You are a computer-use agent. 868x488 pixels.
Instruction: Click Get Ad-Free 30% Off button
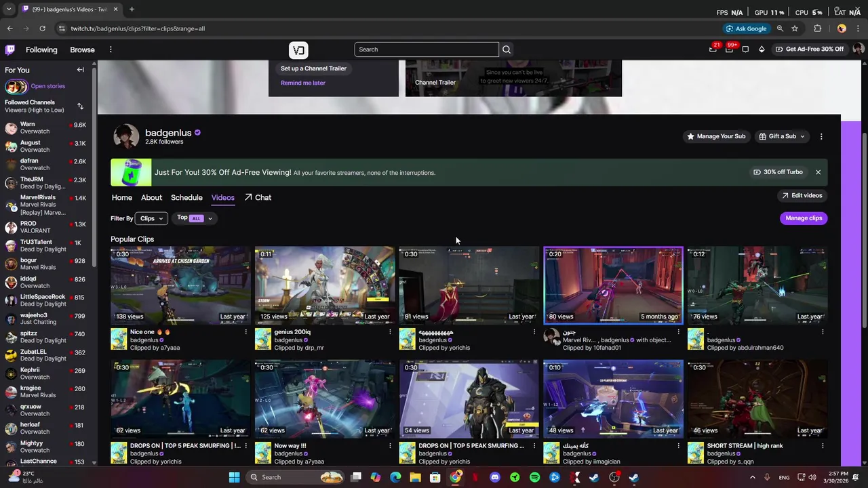pos(810,49)
